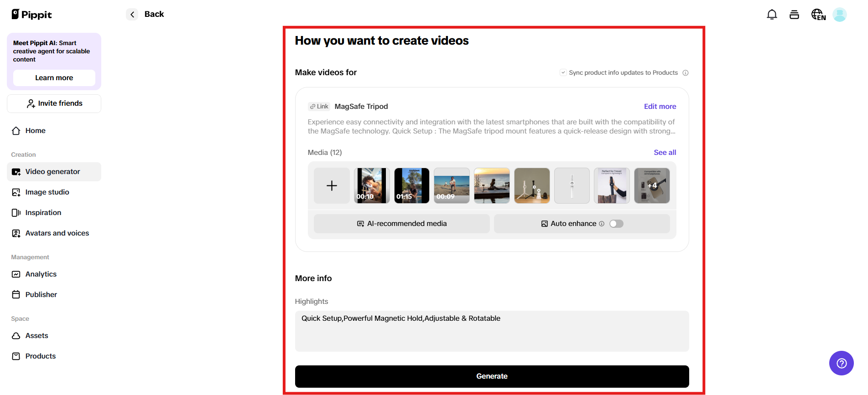Click See all media link

click(665, 153)
